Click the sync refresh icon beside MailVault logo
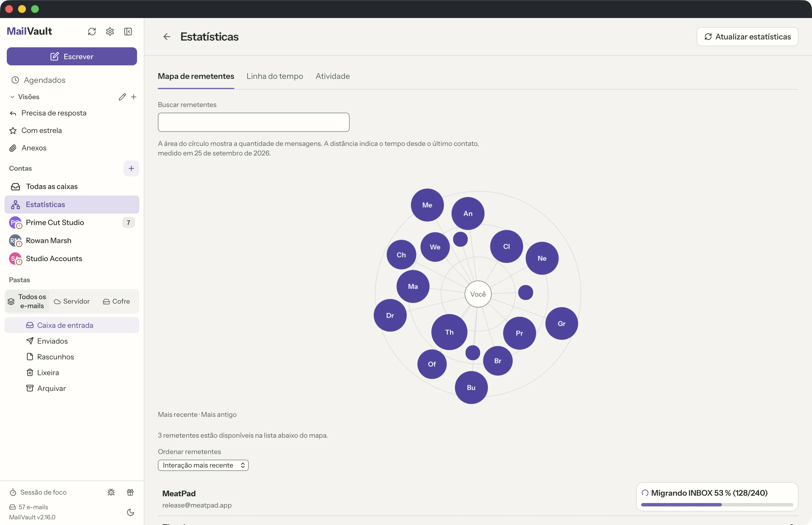This screenshot has width=812, height=525. pos(92,31)
